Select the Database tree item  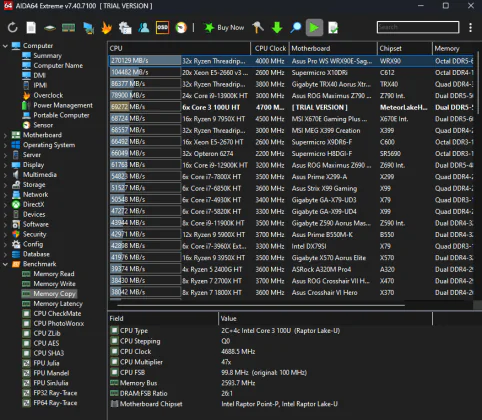pos(36,254)
